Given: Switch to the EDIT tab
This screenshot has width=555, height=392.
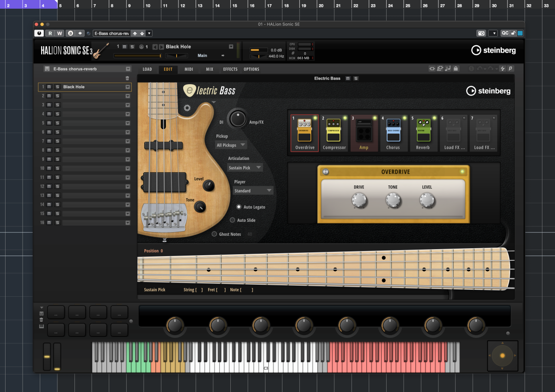Looking at the screenshot, I should (x=168, y=69).
